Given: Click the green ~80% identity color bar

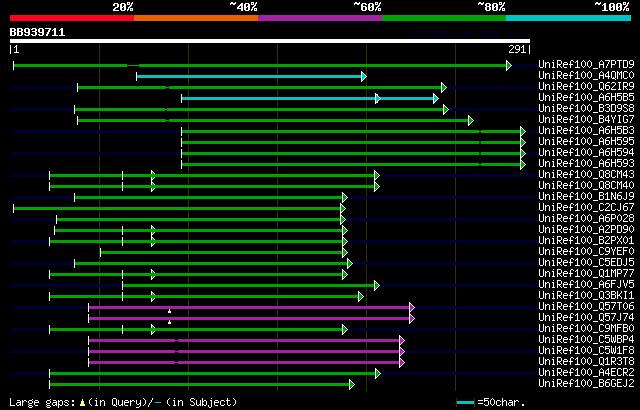Looking at the screenshot, I should click(444, 18).
